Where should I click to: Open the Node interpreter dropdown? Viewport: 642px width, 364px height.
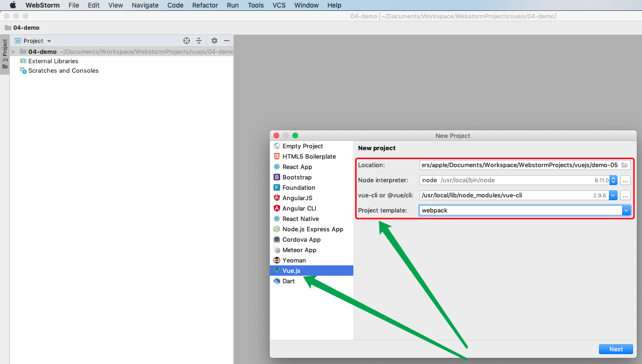point(614,180)
